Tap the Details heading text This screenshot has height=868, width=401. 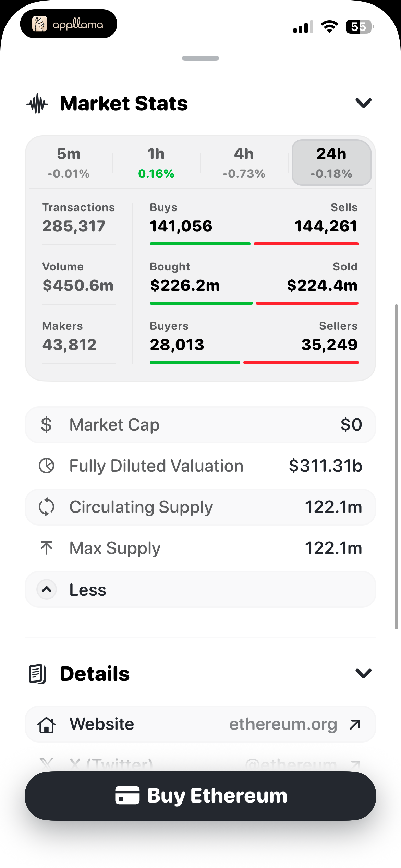tap(95, 674)
